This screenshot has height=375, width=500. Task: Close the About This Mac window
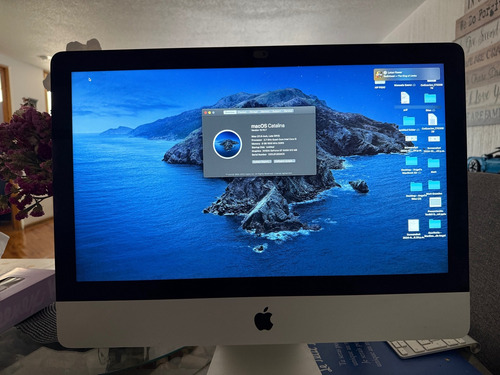click(x=205, y=113)
